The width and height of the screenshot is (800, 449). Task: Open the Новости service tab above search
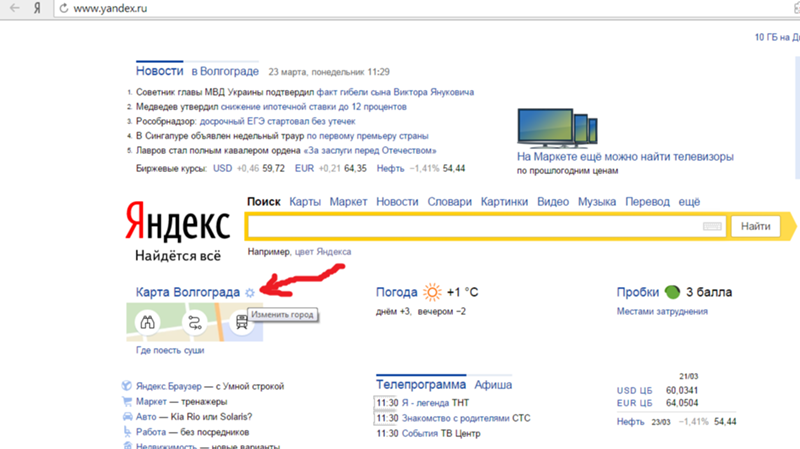point(397,202)
